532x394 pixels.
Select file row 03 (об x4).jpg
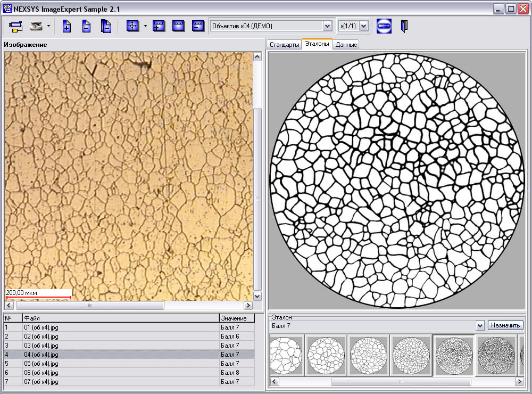(129, 346)
